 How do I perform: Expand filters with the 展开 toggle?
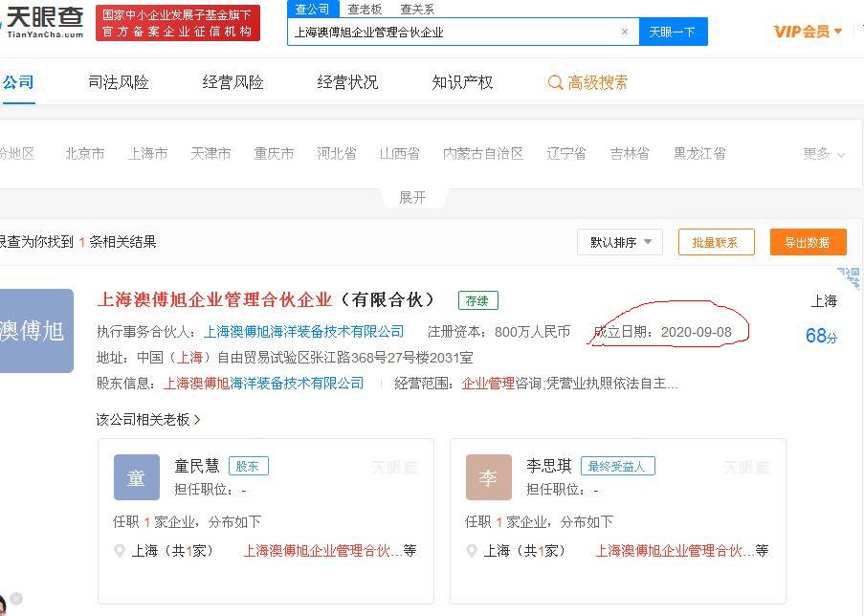click(412, 197)
